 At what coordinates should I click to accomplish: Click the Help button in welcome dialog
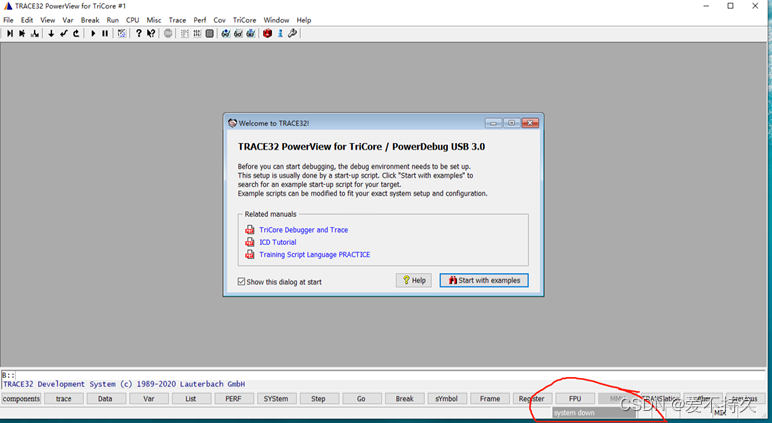[x=414, y=280]
